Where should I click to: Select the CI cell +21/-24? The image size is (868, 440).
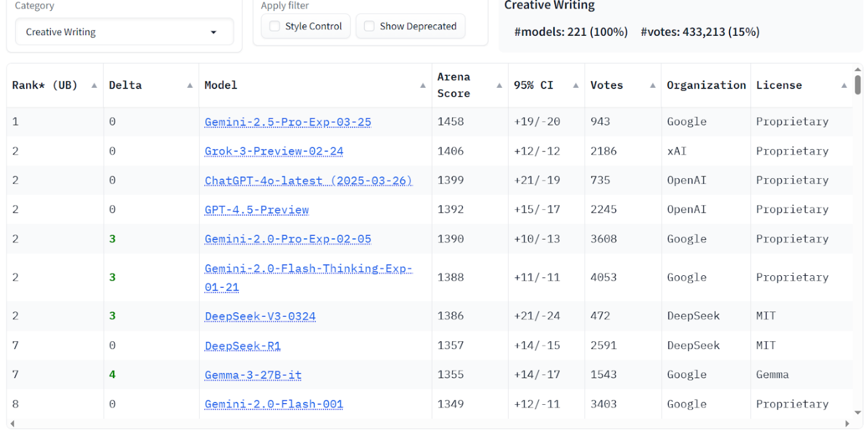pos(537,316)
